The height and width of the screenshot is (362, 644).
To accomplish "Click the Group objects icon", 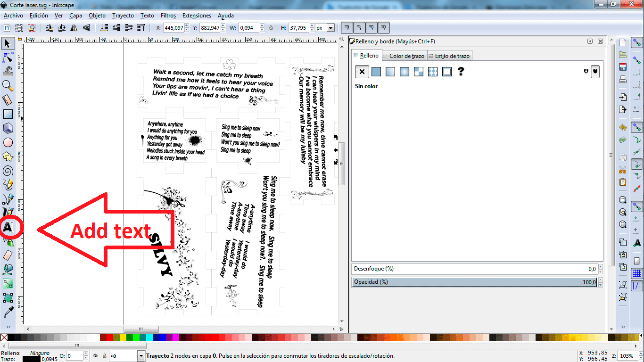I will pyautogui.click(x=623, y=285).
